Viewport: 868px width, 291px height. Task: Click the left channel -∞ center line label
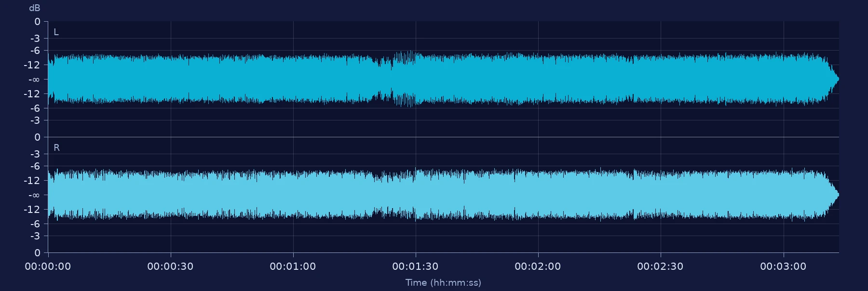click(34, 79)
